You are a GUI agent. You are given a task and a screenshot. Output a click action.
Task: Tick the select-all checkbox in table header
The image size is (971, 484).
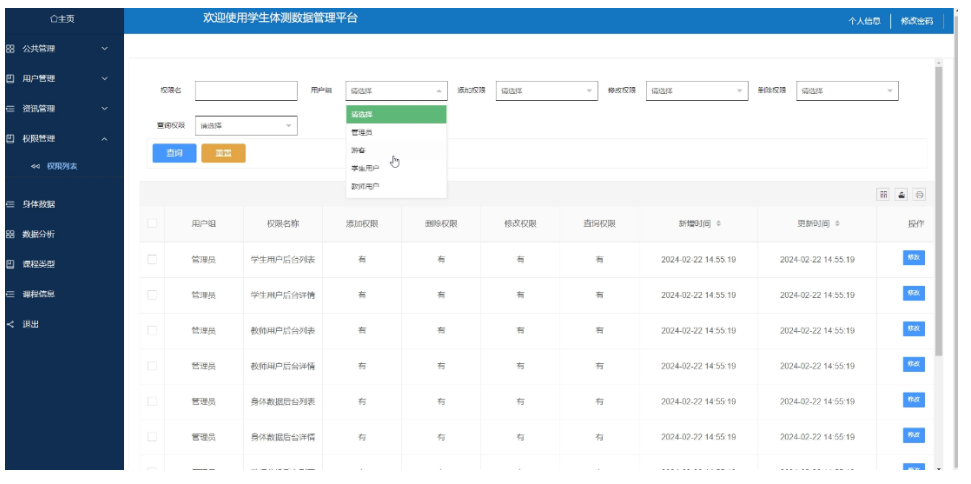click(152, 223)
